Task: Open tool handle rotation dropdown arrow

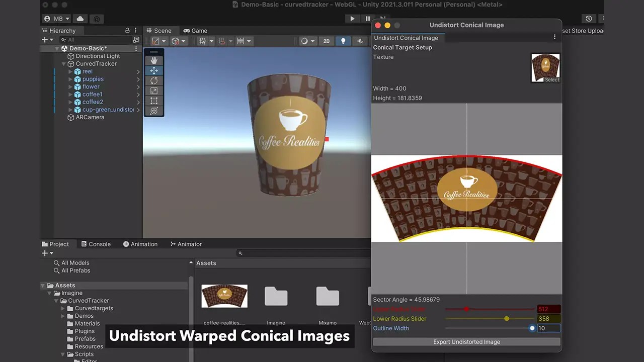Action: click(x=183, y=41)
